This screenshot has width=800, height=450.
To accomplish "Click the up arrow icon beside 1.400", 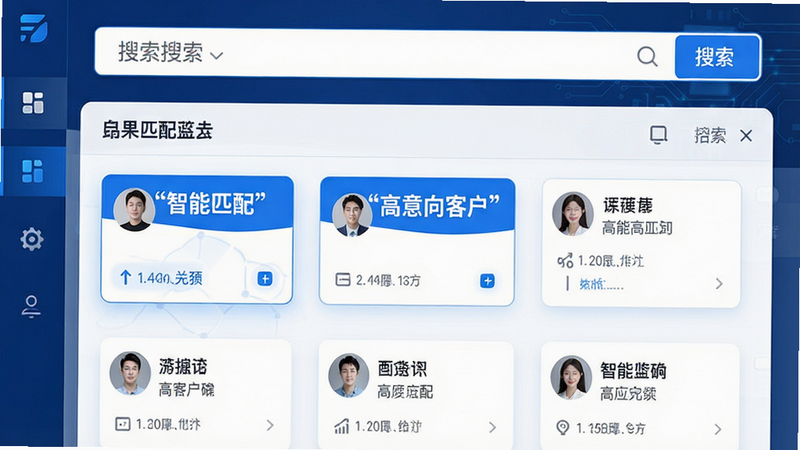I will (126, 278).
